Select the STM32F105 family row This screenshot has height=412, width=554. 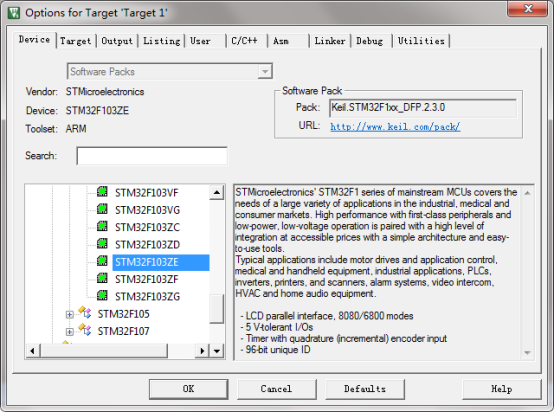(123, 314)
